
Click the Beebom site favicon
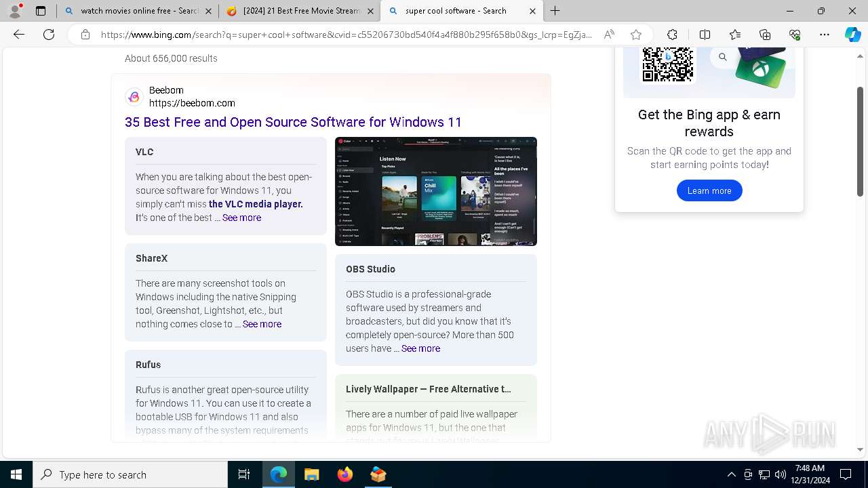point(134,97)
